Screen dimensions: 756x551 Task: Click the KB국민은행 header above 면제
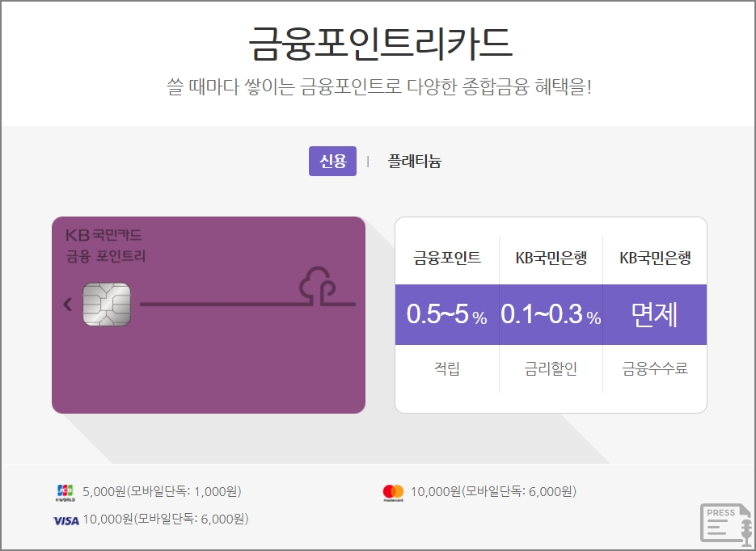point(655,259)
